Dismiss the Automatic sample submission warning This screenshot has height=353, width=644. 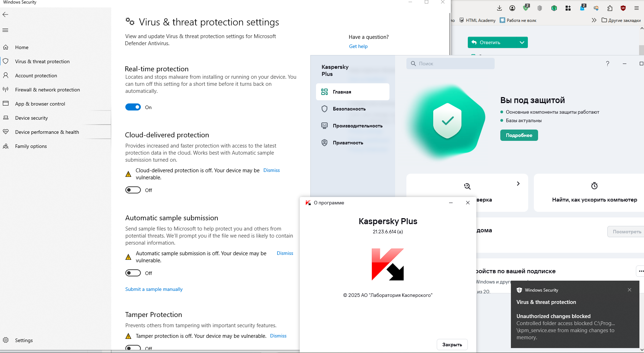point(285,253)
